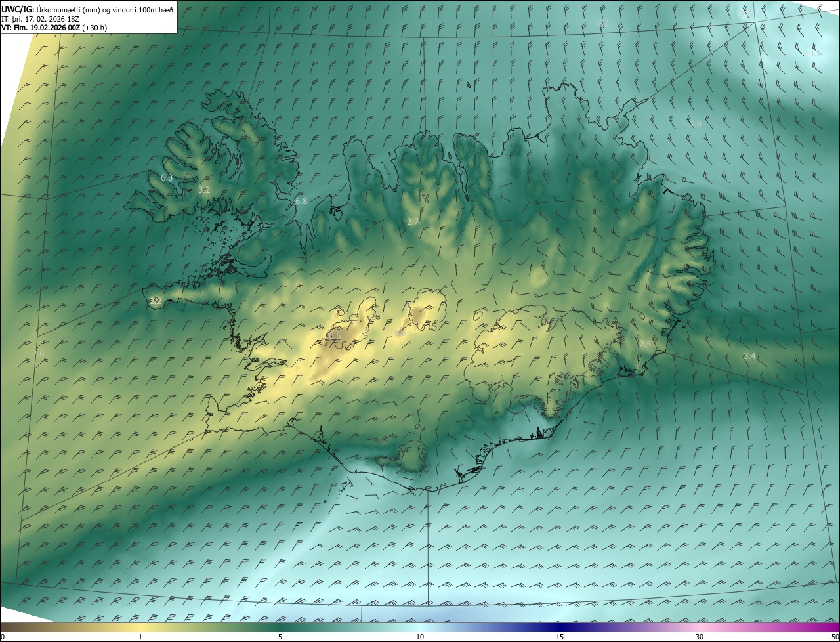Click the 6.8 precipitation value label
Image resolution: width=840 pixels, height=642 pixels.
(301, 201)
